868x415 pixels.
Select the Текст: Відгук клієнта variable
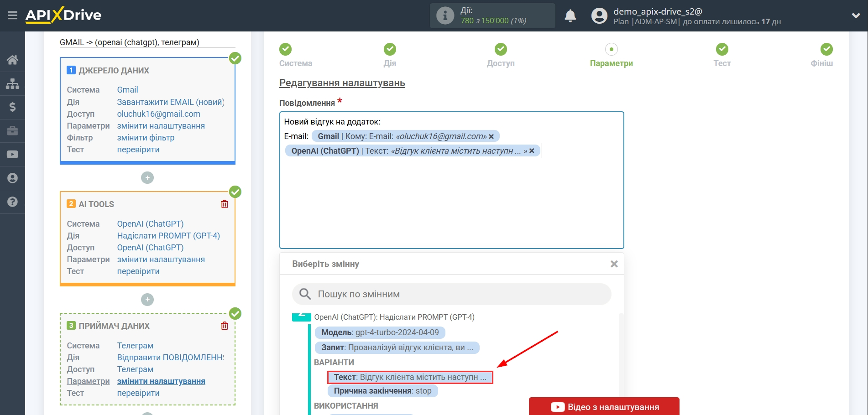(410, 377)
